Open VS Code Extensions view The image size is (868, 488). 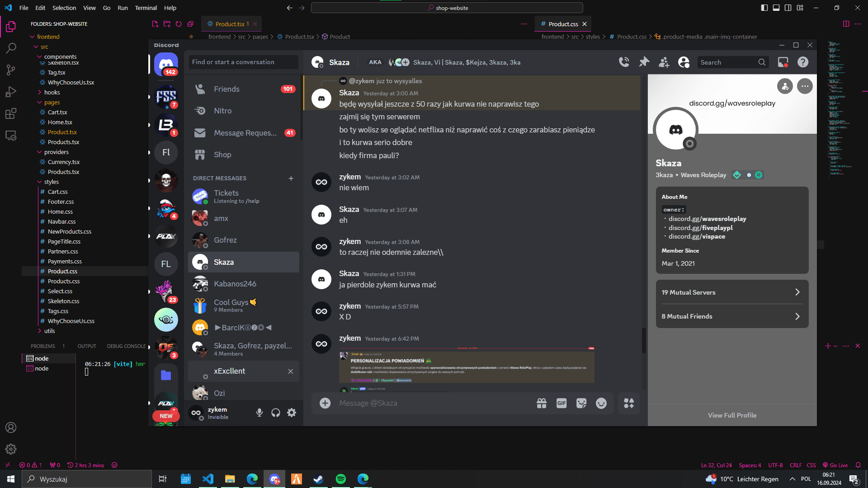pos(11,113)
